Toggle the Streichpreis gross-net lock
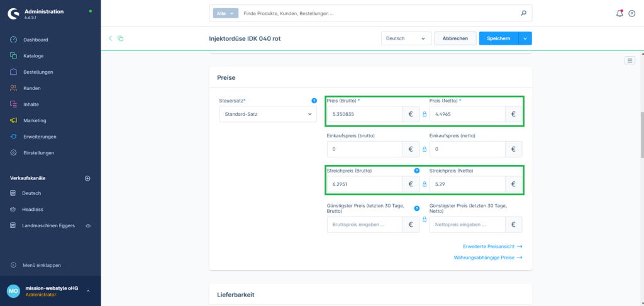644x306 pixels. [x=425, y=184]
